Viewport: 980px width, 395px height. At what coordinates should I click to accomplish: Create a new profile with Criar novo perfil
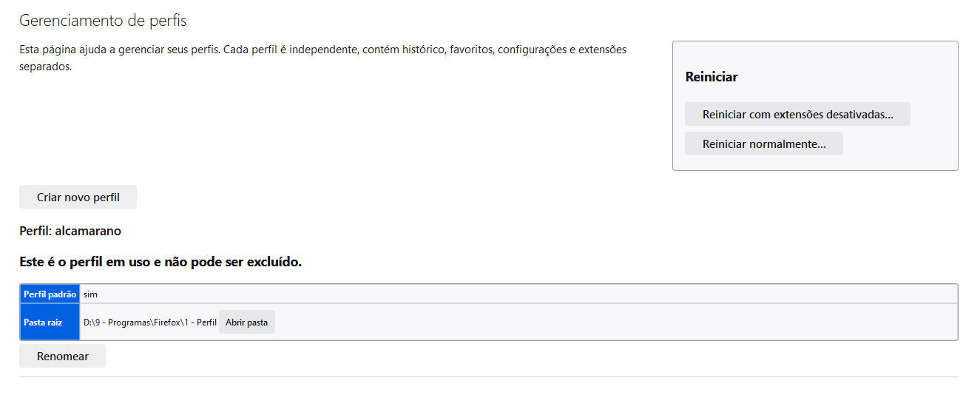coord(78,197)
